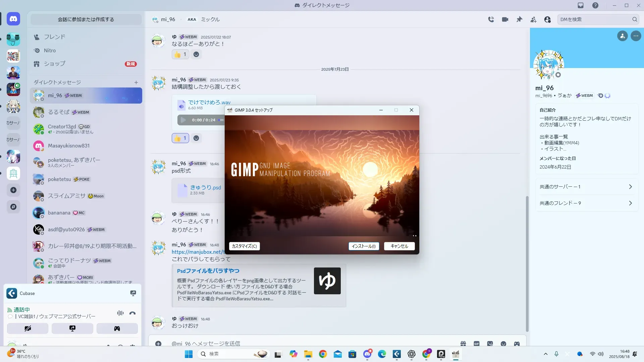Toggle camera in voice panel
644x362 pixels.
(28, 328)
